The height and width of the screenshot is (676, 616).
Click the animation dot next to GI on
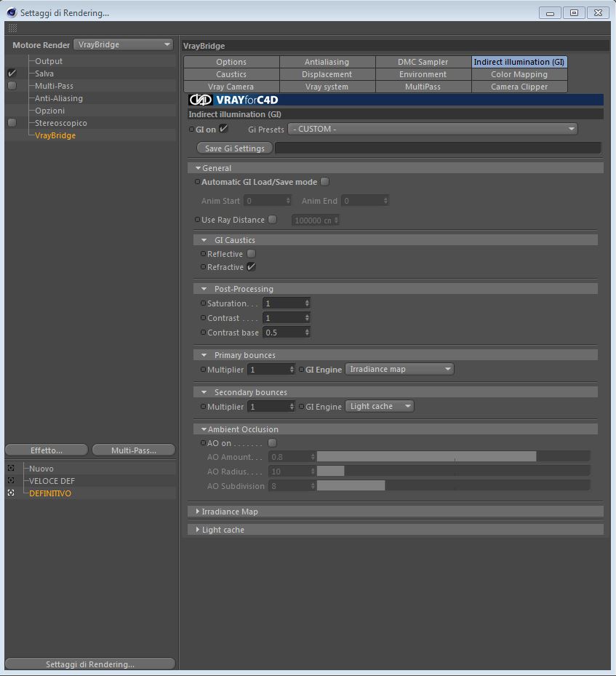coord(192,130)
